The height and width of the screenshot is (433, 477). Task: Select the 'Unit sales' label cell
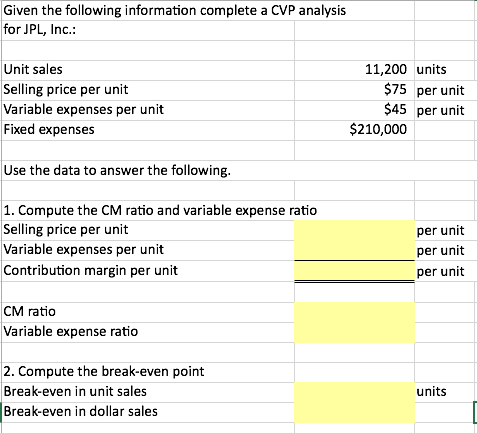[x=148, y=70]
